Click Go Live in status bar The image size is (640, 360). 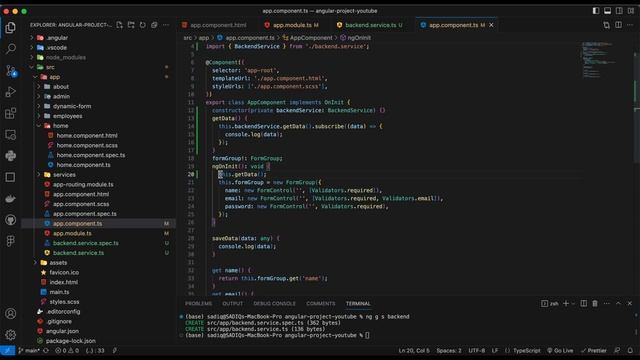[x=560, y=350]
